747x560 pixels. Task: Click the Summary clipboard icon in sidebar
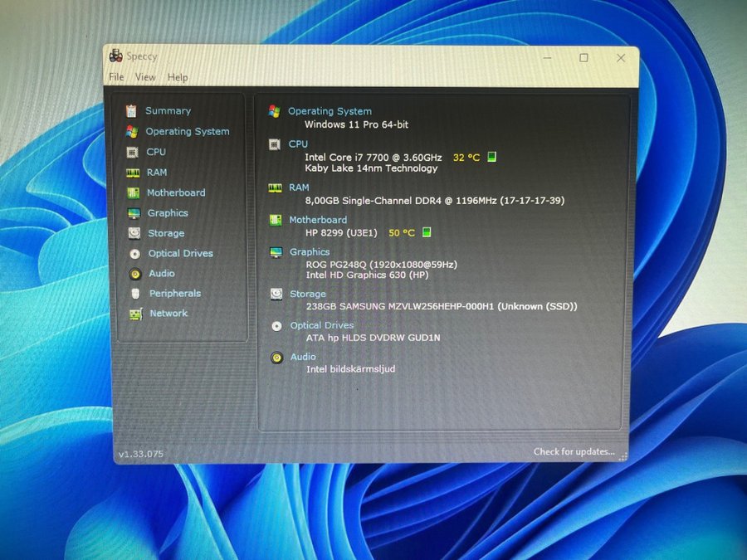(131, 111)
